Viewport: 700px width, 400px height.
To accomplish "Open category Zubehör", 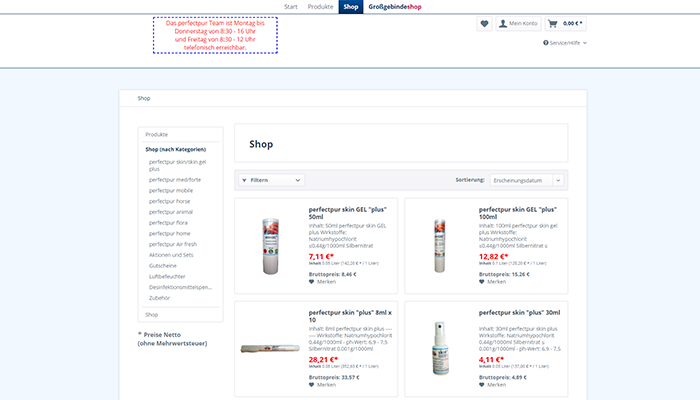I will point(159,297).
